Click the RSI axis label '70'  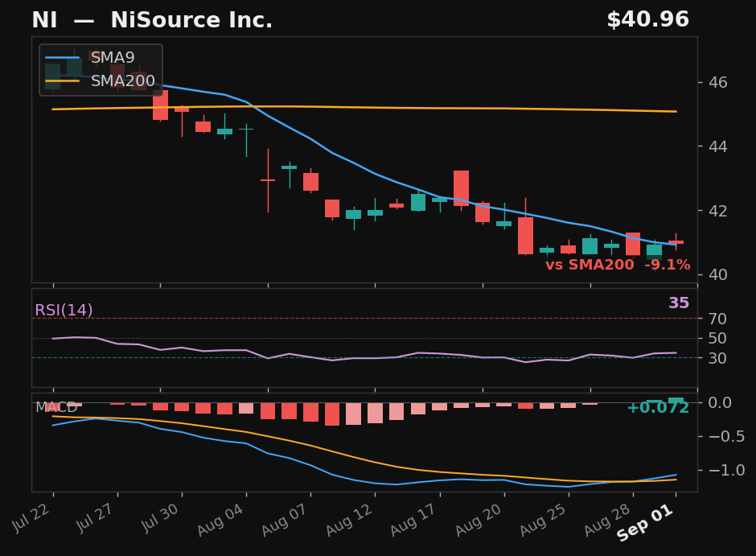click(717, 319)
